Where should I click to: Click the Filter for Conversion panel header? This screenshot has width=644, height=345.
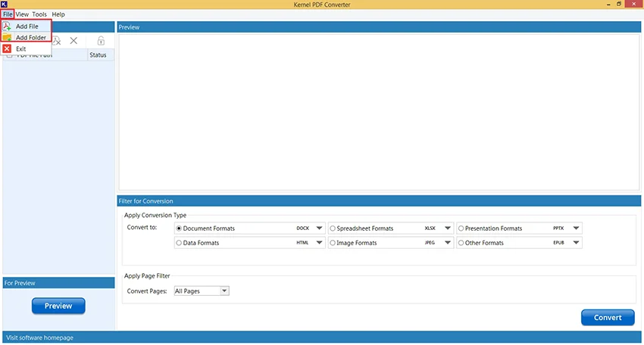[379, 201]
